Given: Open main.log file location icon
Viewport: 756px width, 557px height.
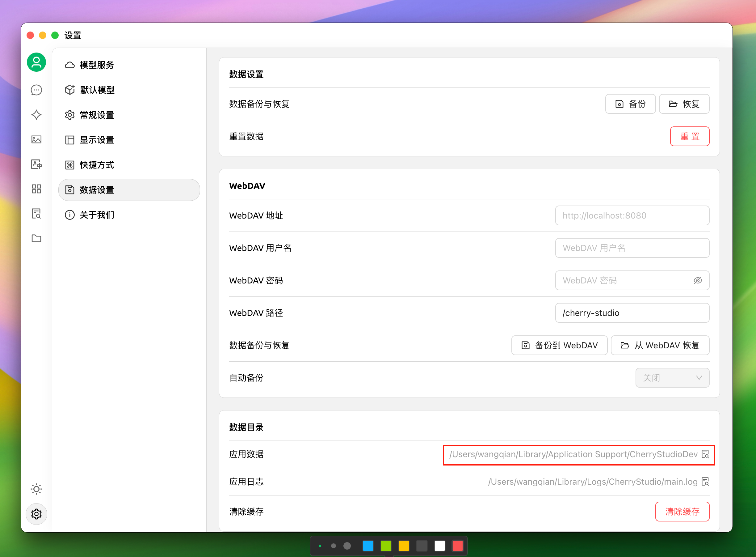Looking at the screenshot, I should pos(705,482).
